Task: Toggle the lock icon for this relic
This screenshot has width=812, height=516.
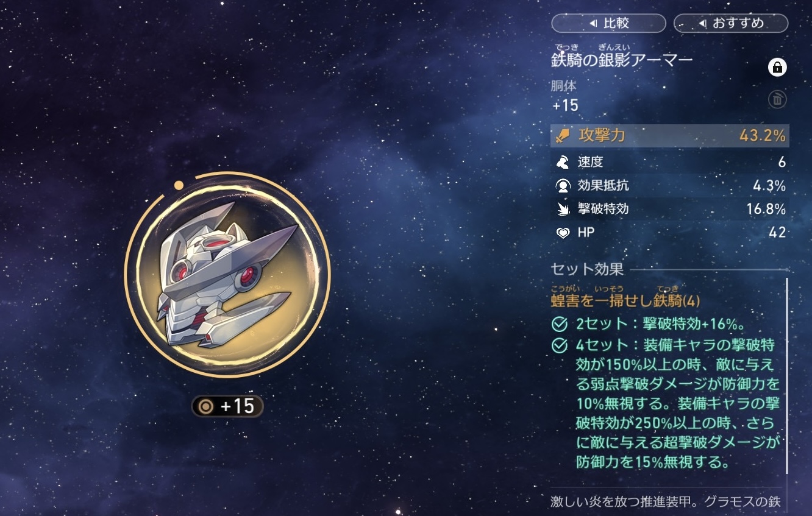Action: [777, 68]
